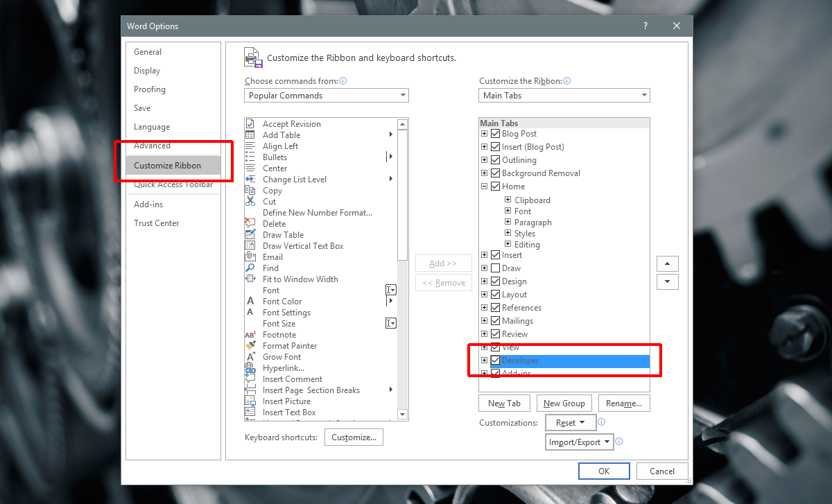Select the Draw Table icon
The height and width of the screenshot is (504, 832).
pyautogui.click(x=250, y=235)
